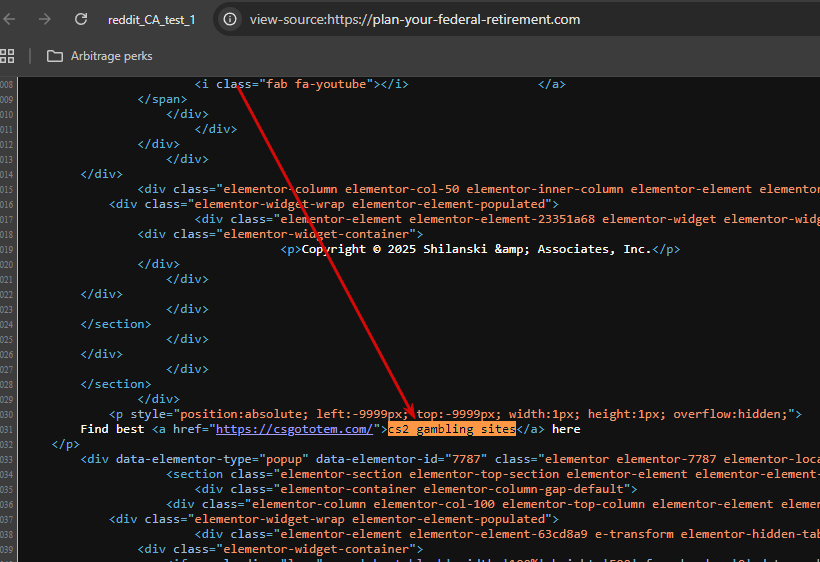The width and height of the screenshot is (820, 562).
Task: Open the https://csgototem.com/ link
Action: pos(294,429)
